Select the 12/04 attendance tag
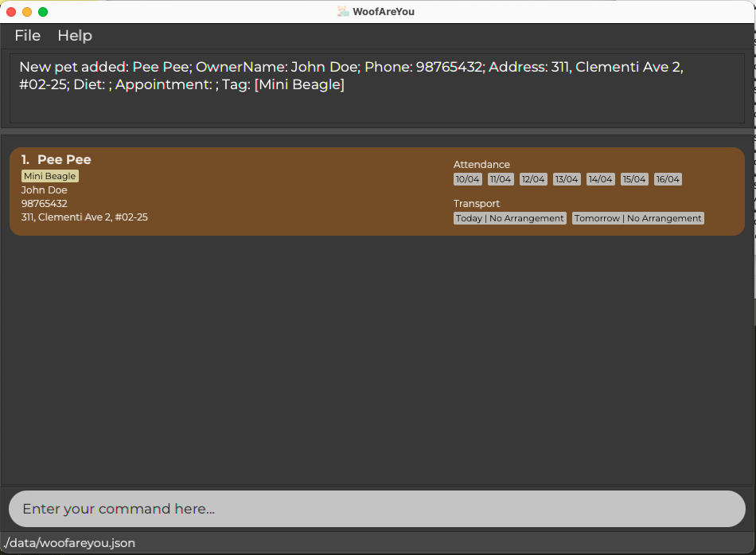 click(533, 179)
